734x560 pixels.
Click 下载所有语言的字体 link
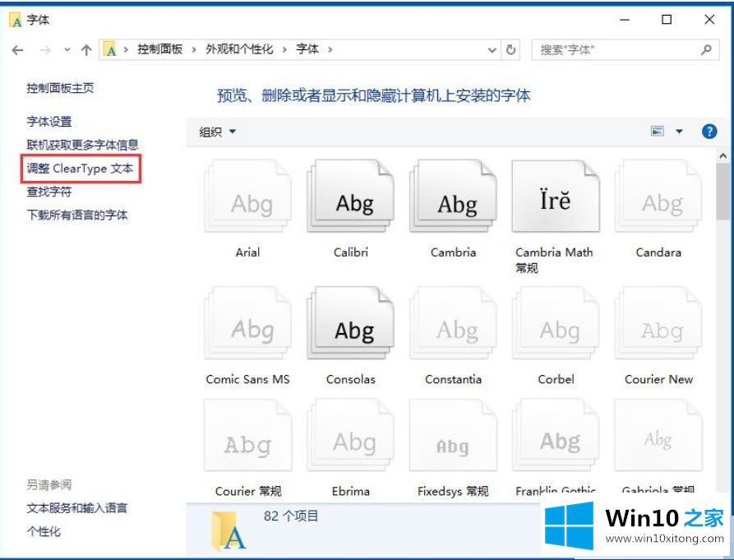point(77,215)
